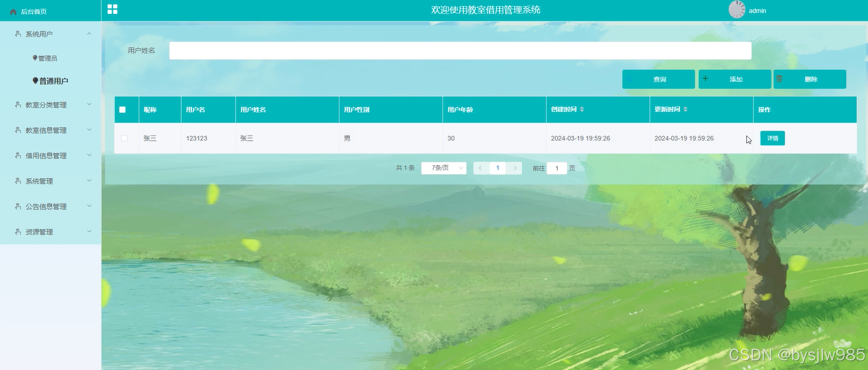Screen dimensions: 868x370
Task: Click 详情 button for user 张三
Action: [x=773, y=138]
